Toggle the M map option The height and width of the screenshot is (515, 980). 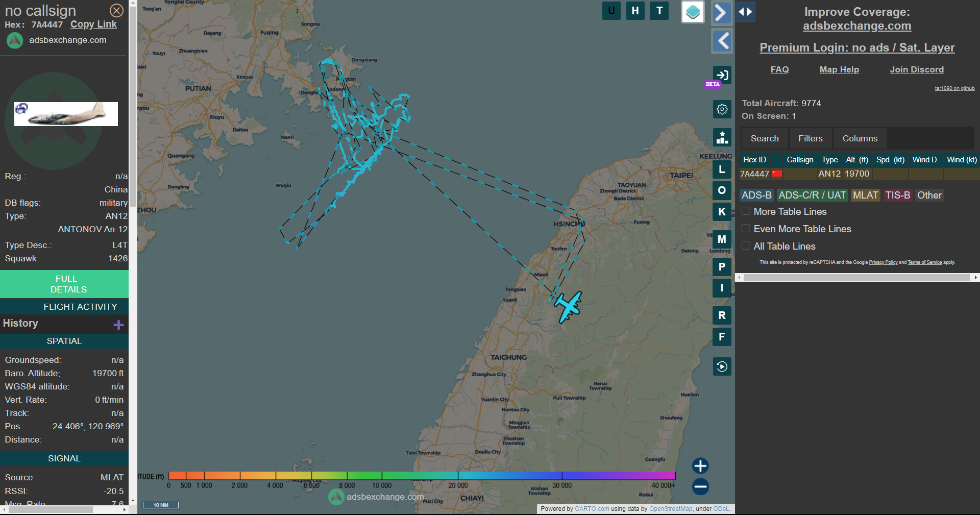[722, 239]
